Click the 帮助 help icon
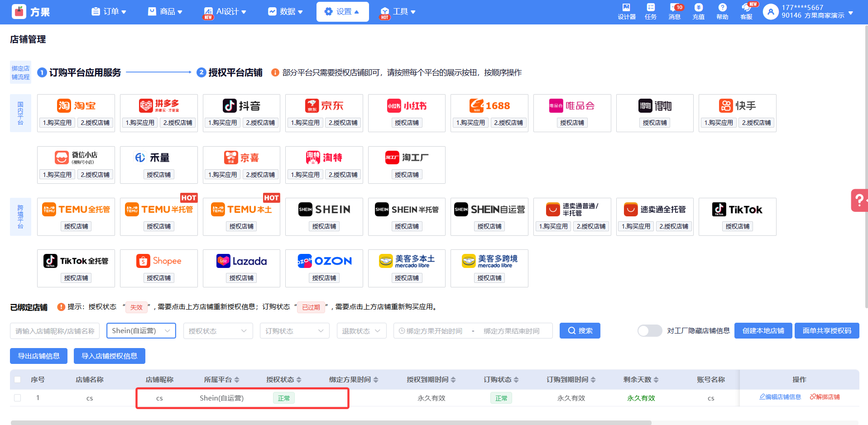 coord(722,11)
